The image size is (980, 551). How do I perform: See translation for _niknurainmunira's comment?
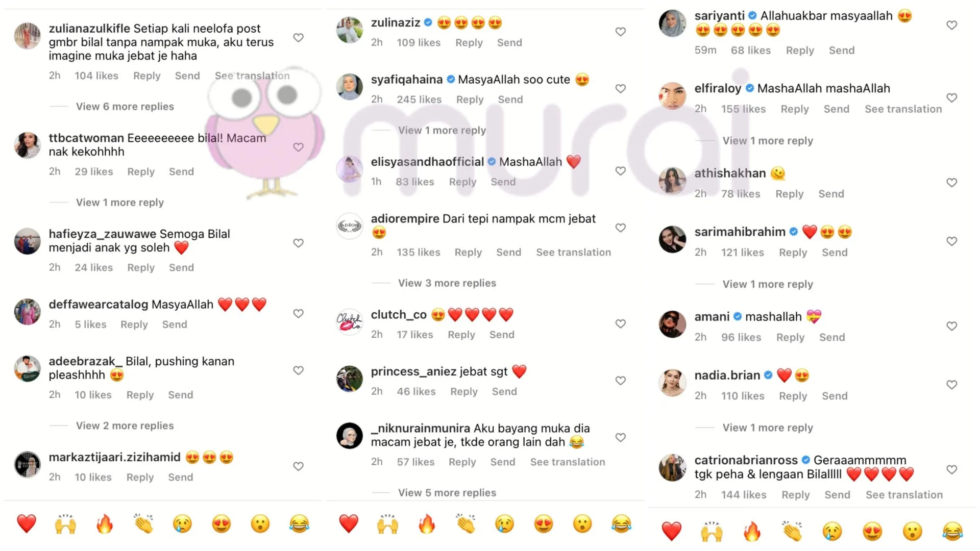tap(568, 462)
